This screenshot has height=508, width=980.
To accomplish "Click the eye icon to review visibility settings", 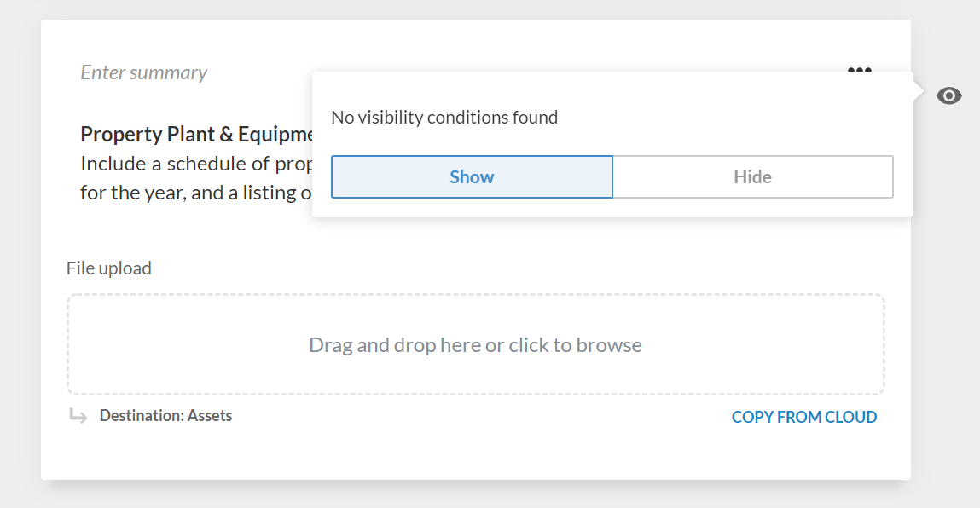I will [x=948, y=96].
